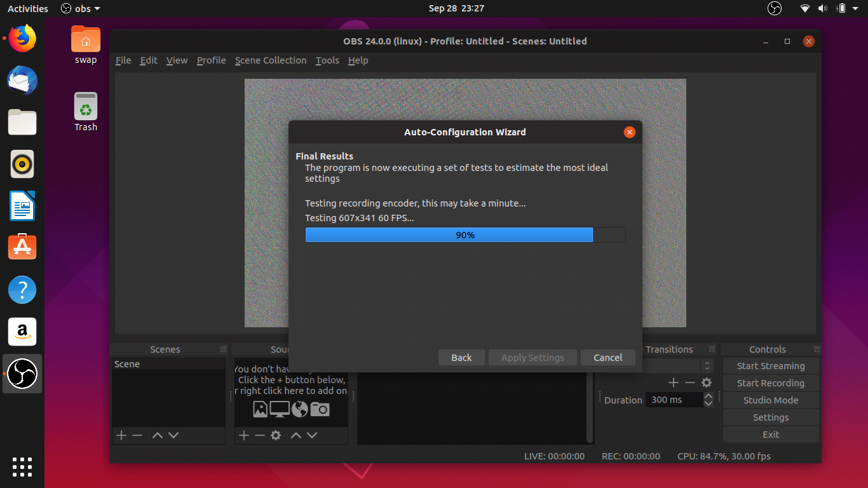Click the camera icon in Sources
This screenshot has width=868, height=488.
[320, 409]
